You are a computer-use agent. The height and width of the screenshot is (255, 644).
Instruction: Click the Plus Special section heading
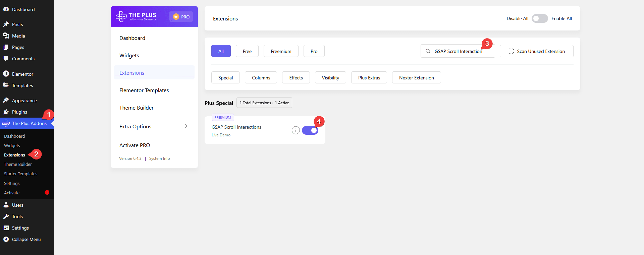(x=219, y=103)
